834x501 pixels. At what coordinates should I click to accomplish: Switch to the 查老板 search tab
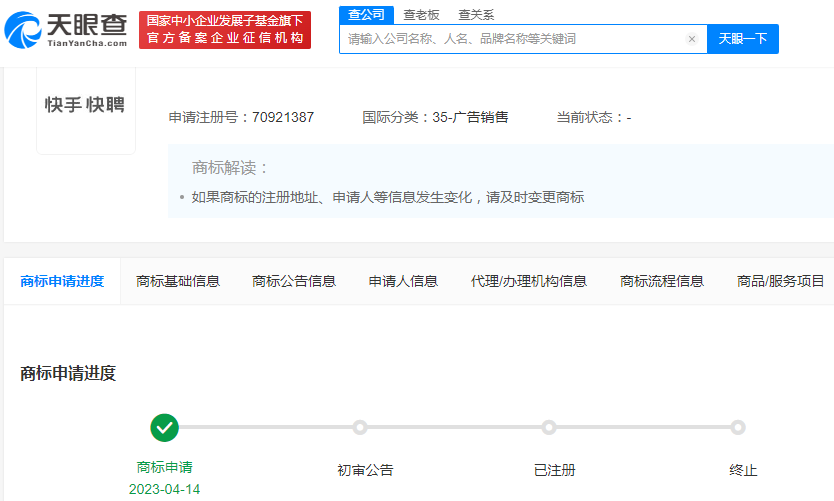(x=421, y=15)
